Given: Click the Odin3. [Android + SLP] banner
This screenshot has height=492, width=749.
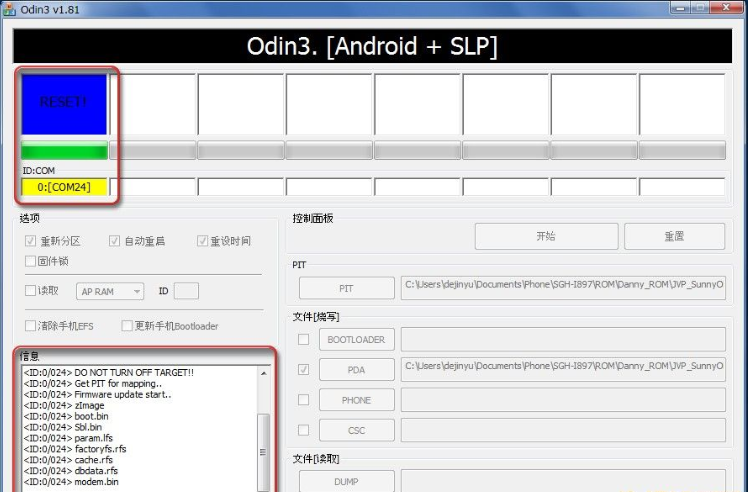Looking at the screenshot, I should point(372,46).
